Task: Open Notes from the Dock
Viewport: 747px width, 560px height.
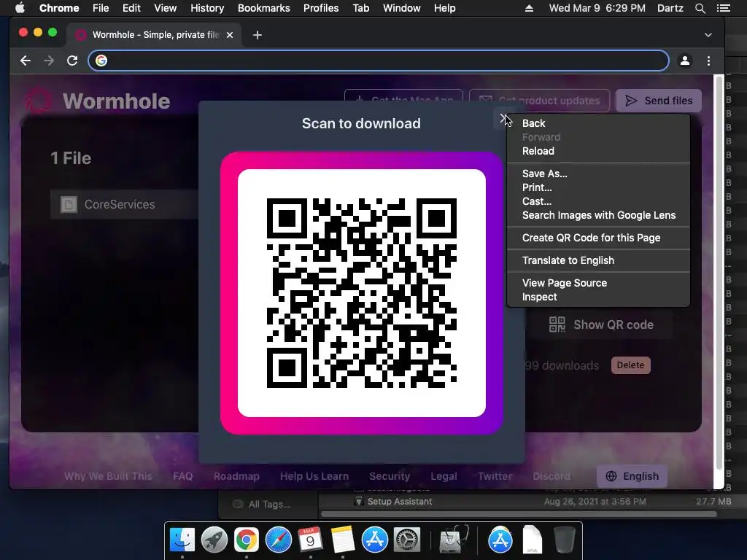Action: pyautogui.click(x=343, y=540)
